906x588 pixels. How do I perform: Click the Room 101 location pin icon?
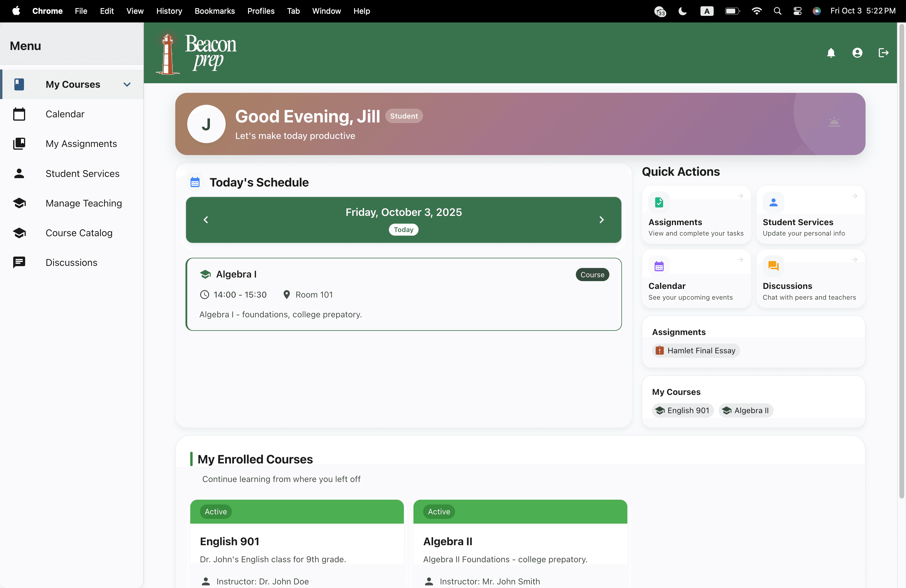287,295
